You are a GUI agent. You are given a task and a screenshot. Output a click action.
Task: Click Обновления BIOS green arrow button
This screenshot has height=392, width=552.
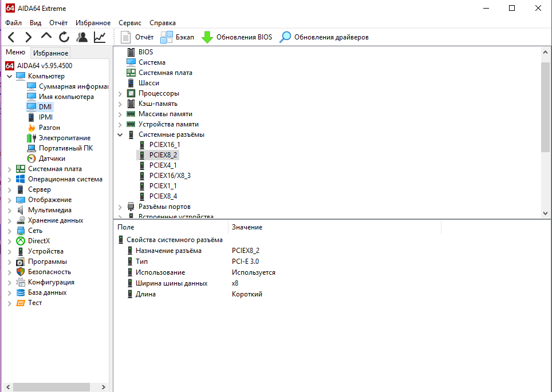[x=236, y=37]
